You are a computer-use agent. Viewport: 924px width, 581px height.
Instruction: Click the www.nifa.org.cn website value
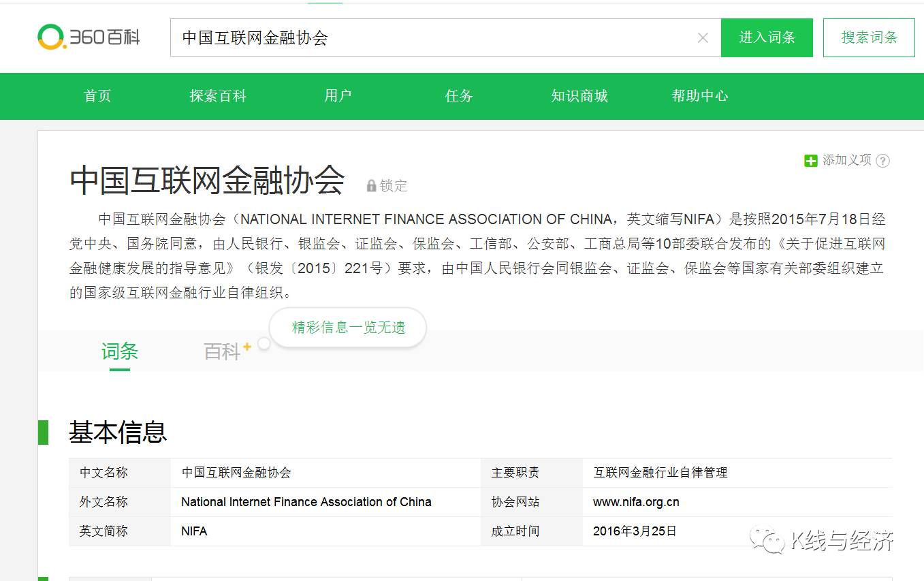click(636, 502)
